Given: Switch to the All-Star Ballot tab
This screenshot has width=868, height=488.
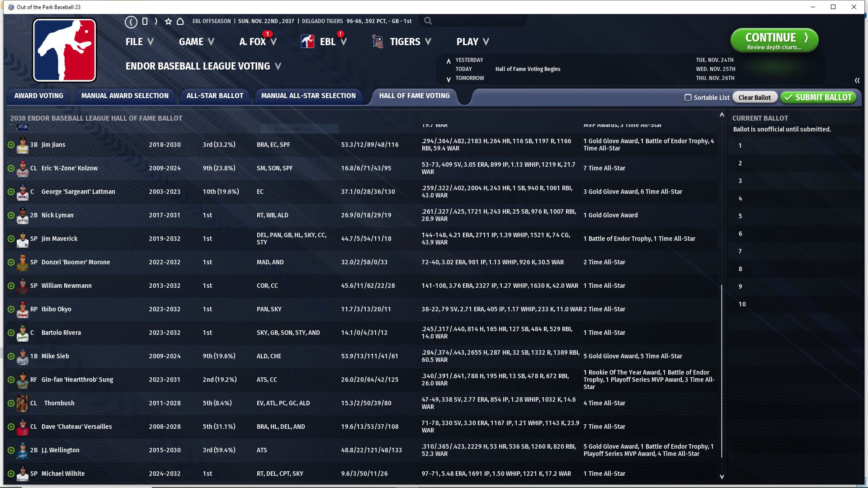Looking at the screenshot, I should click(215, 96).
